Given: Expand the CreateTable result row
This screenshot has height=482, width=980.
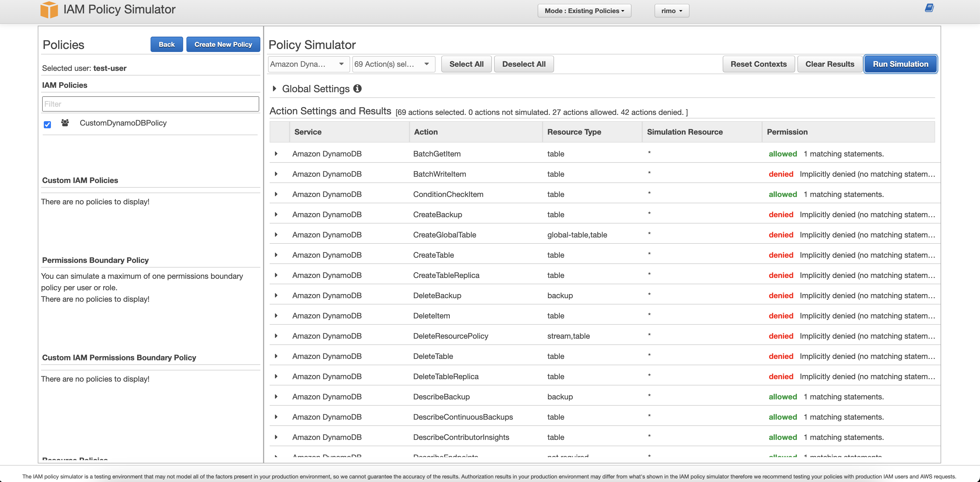Looking at the screenshot, I should point(276,255).
